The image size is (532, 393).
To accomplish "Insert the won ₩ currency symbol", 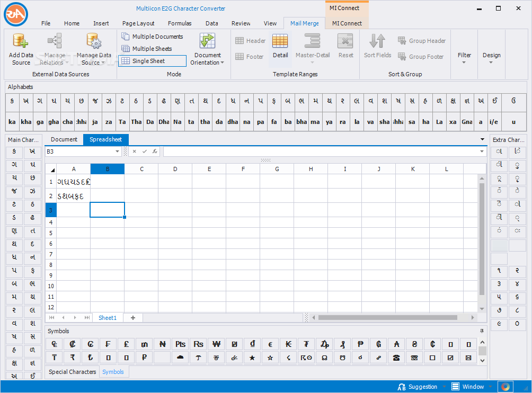I will [216, 344].
